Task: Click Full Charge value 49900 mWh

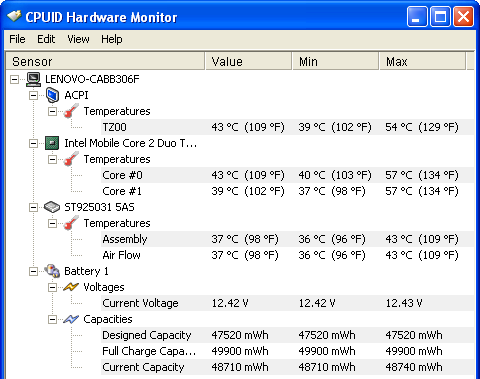Action: click(240, 351)
